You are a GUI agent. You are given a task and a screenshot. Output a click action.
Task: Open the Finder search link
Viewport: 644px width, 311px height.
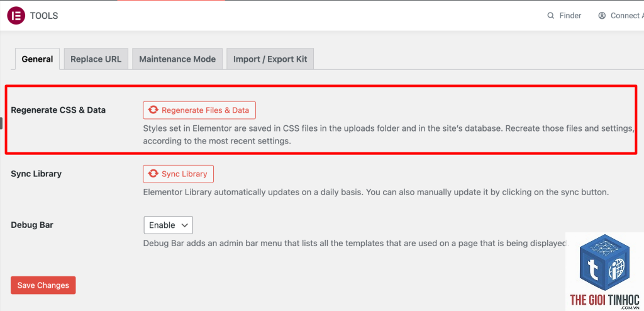(x=564, y=16)
